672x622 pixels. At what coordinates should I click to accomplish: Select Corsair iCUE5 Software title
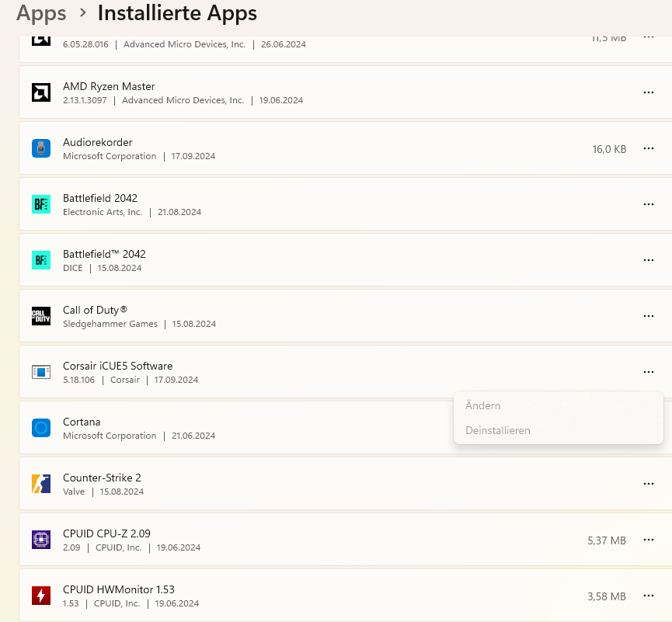pos(118,366)
